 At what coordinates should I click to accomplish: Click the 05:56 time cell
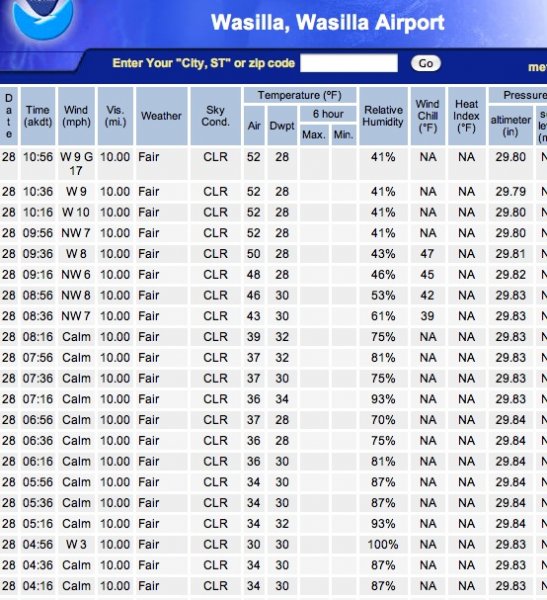pyautogui.click(x=38, y=482)
